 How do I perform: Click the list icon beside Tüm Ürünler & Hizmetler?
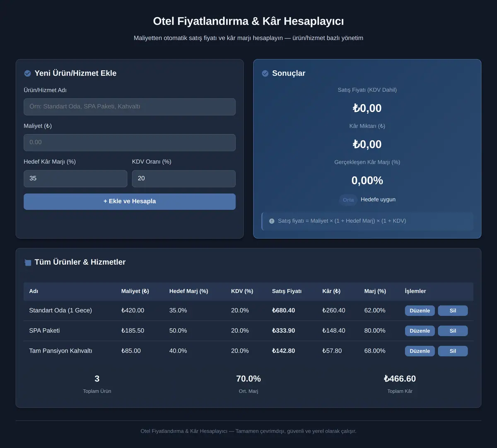[x=28, y=262]
